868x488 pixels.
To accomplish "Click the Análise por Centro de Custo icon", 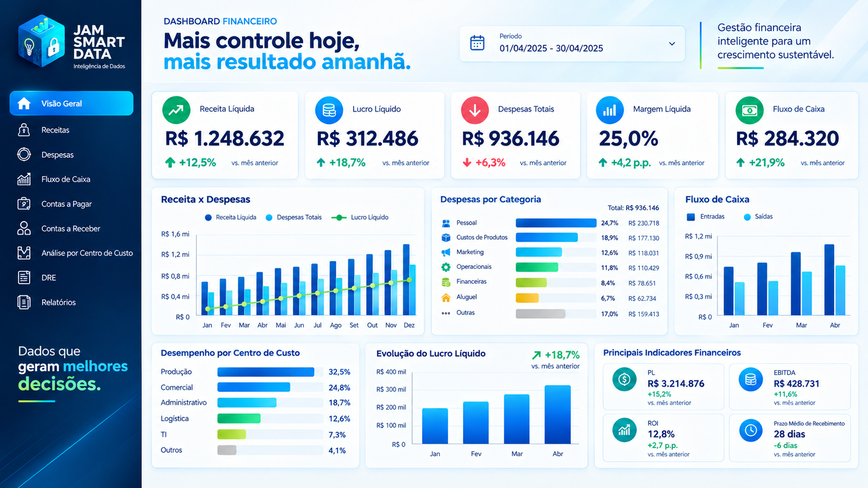I will [24, 253].
